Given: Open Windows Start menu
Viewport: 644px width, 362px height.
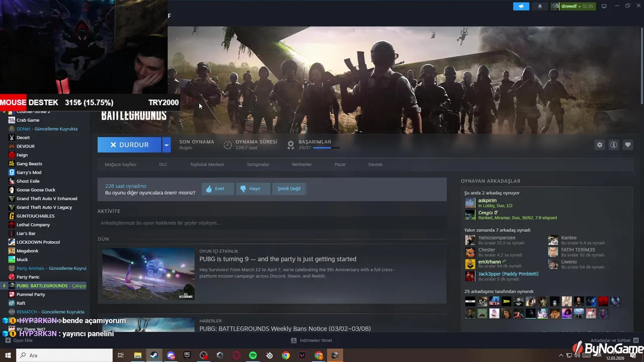Looking at the screenshot, I should coord(8,355).
